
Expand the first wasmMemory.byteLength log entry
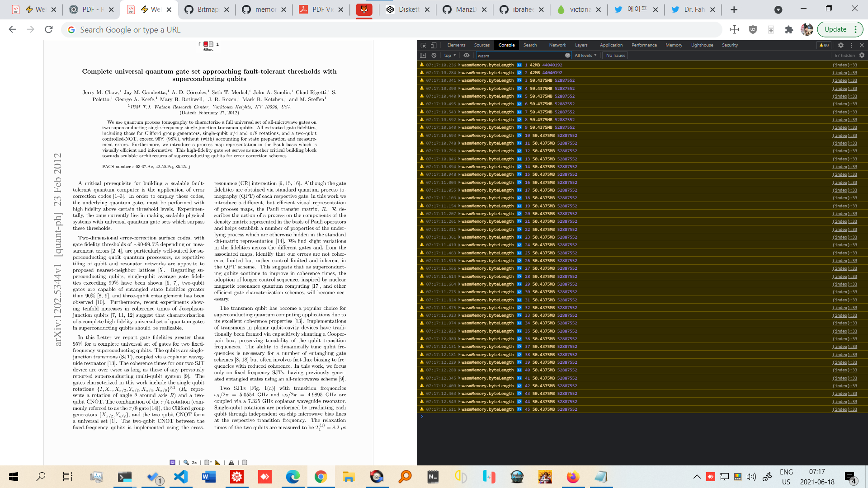coord(459,65)
